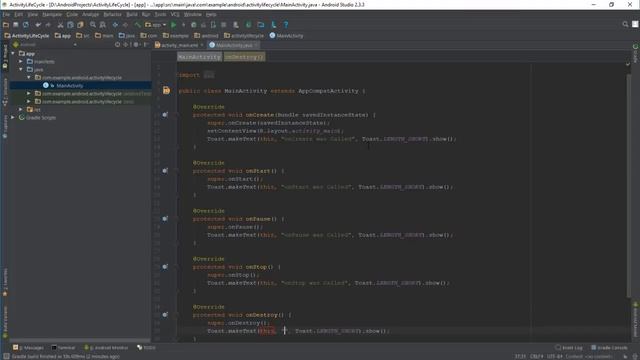
Task: Click the class gutter icon beside MainActivity declaration
Action: (x=166, y=91)
